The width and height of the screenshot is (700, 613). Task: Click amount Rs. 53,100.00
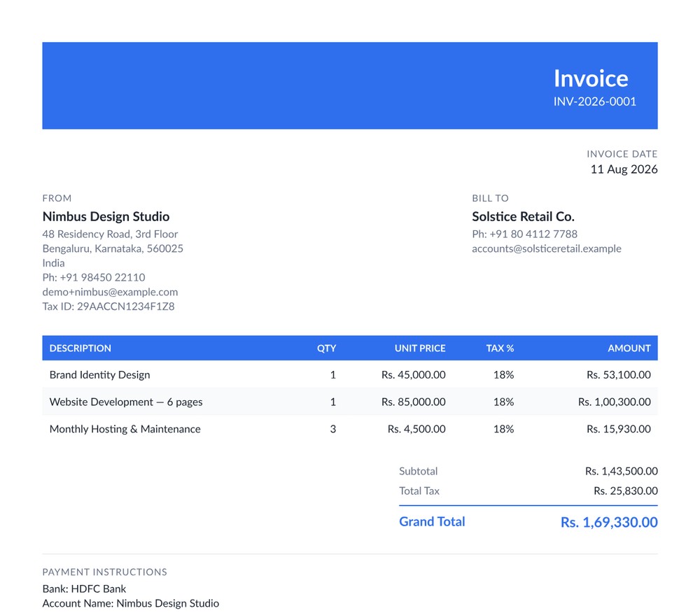pos(618,375)
